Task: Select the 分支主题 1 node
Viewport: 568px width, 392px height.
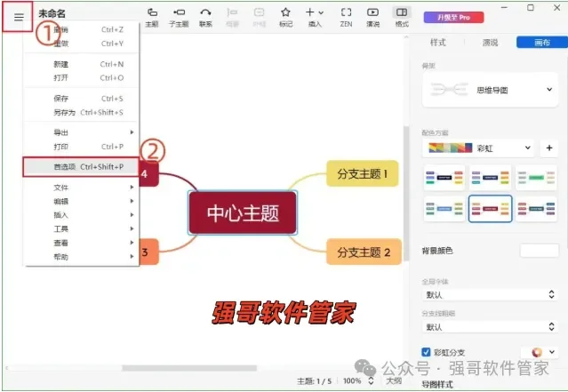Action: [363, 173]
